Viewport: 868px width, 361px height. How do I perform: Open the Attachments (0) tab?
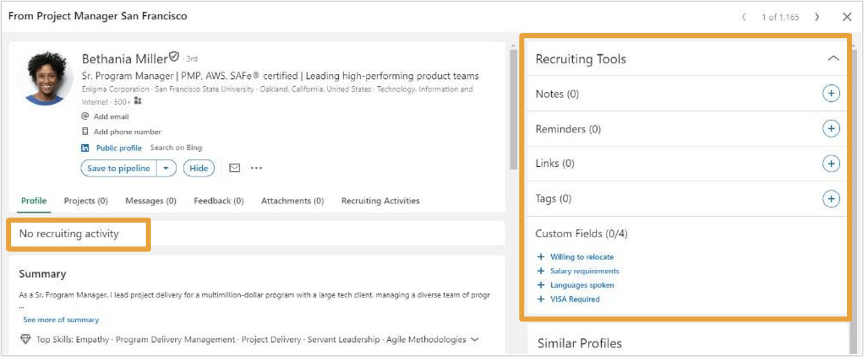(293, 200)
